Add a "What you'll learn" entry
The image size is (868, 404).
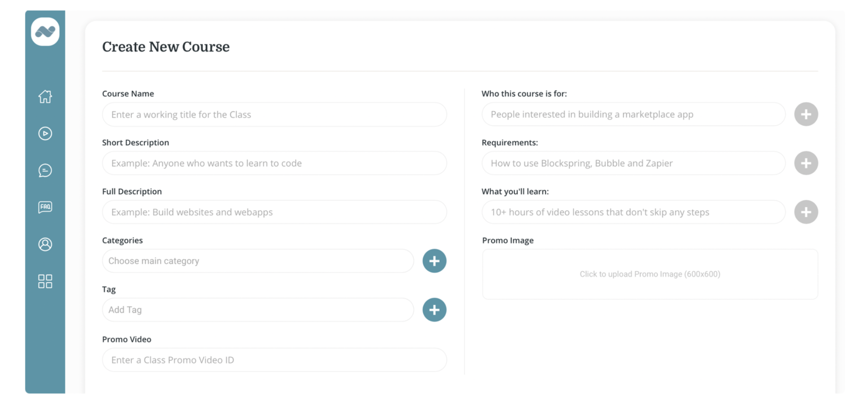coord(806,212)
